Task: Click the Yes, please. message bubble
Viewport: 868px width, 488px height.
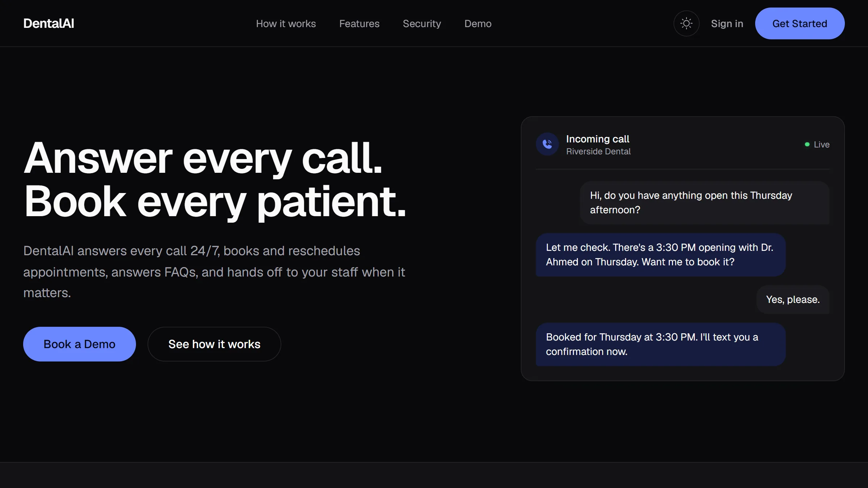Action: click(x=793, y=300)
